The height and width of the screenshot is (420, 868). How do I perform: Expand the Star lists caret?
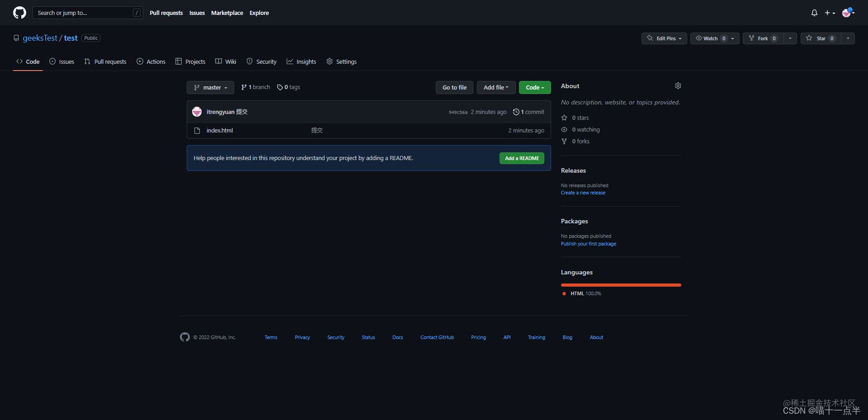[x=848, y=38]
